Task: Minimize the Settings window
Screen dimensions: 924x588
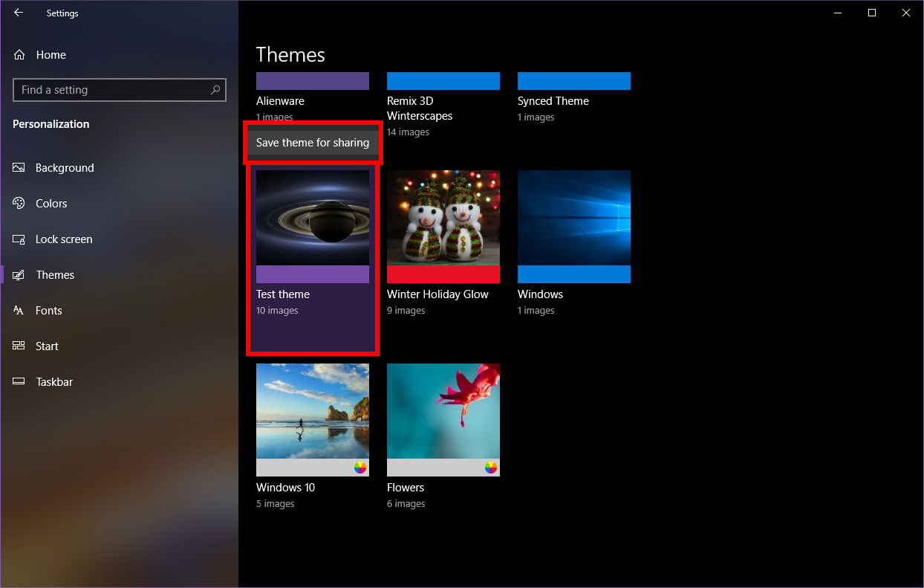Action: 838,13
